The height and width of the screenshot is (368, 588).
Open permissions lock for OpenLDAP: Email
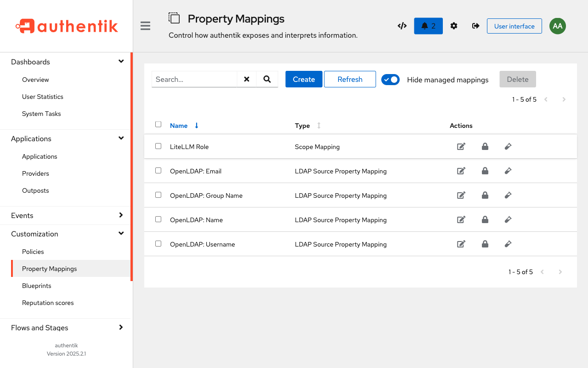pos(485,171)
